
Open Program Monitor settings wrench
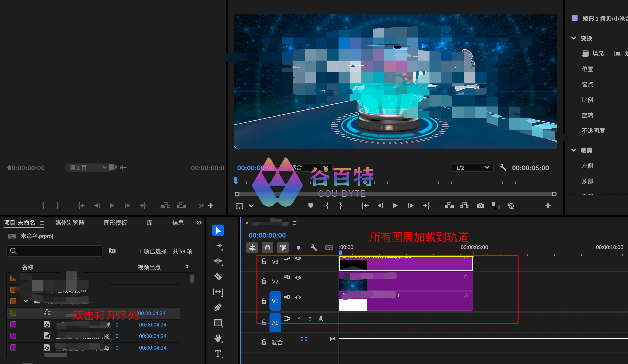coord(503,168)
